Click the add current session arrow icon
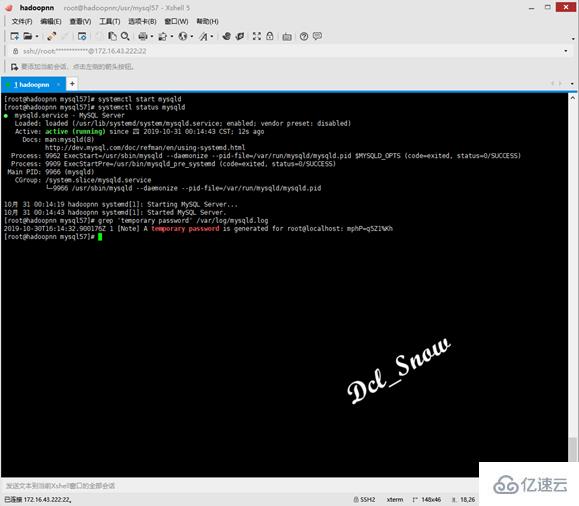 tap(14, 67)
